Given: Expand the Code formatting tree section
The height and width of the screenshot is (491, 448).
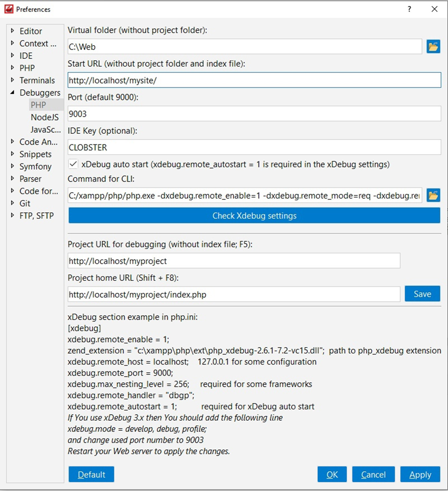Looking at the screenshot, I should (12, 190).
